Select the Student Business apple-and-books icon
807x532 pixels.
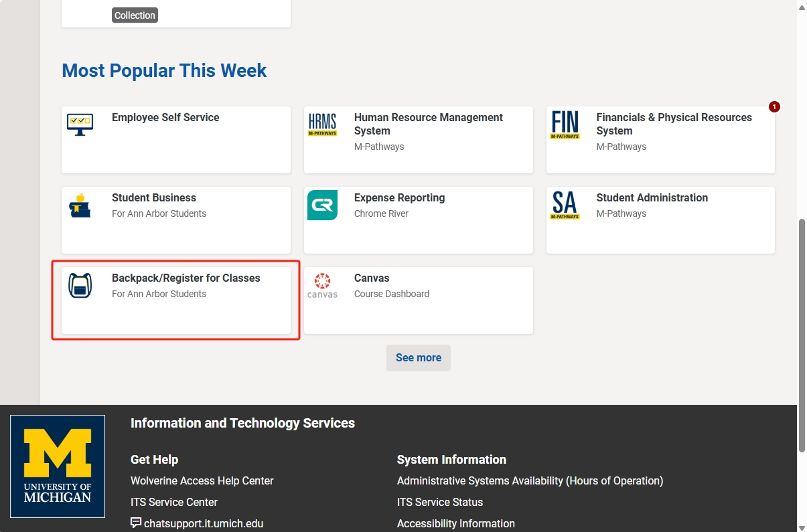80,205
